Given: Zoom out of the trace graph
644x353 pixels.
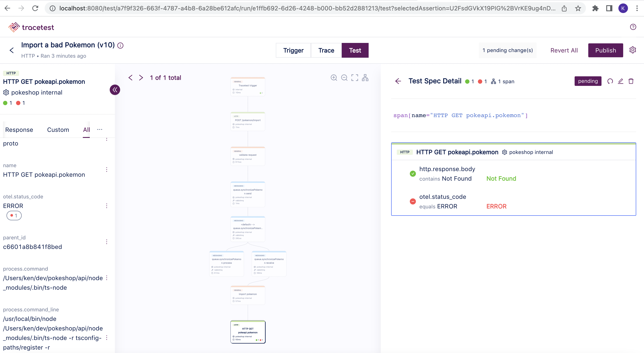Looking at the screenshot, I should point(344,77).
